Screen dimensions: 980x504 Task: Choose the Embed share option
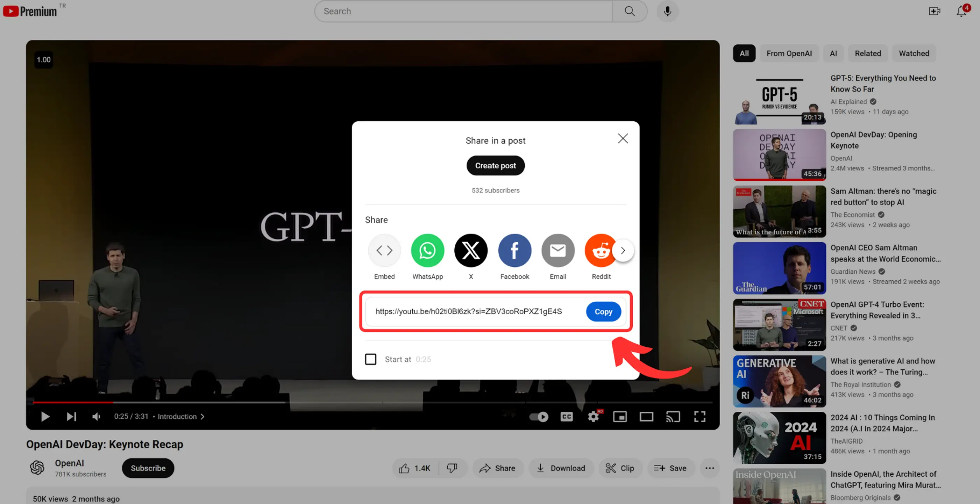click(x=384, y=250)
